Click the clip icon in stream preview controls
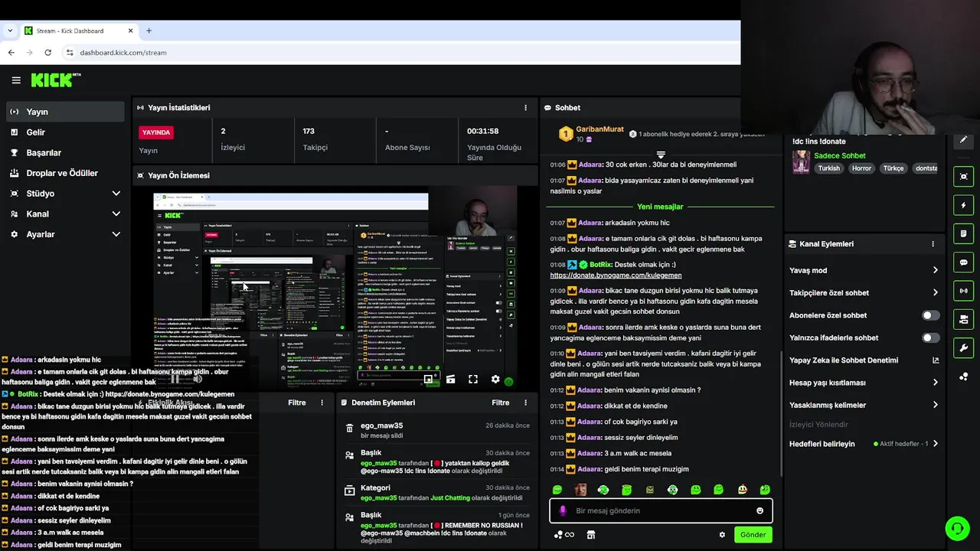 coord(450,380)
